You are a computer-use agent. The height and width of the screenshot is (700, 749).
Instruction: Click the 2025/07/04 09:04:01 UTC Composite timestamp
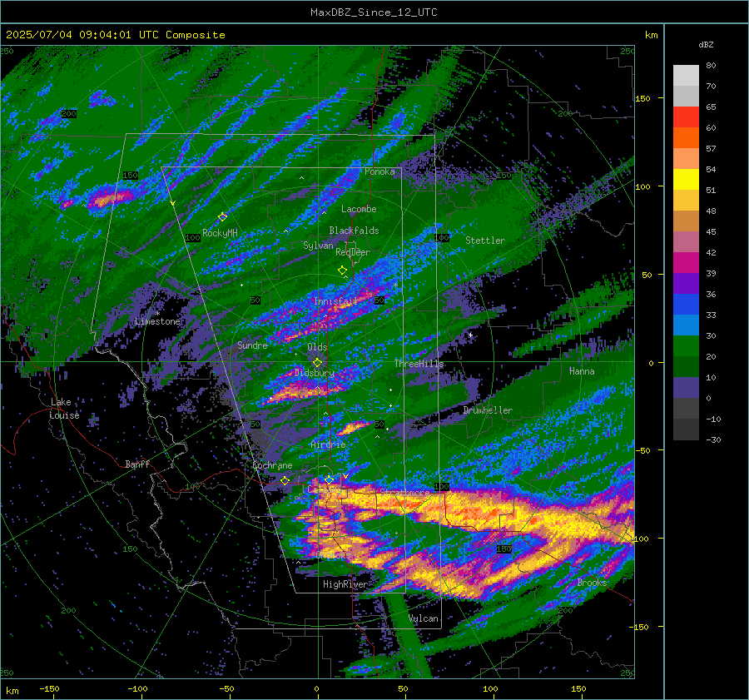tap(116, 35)
